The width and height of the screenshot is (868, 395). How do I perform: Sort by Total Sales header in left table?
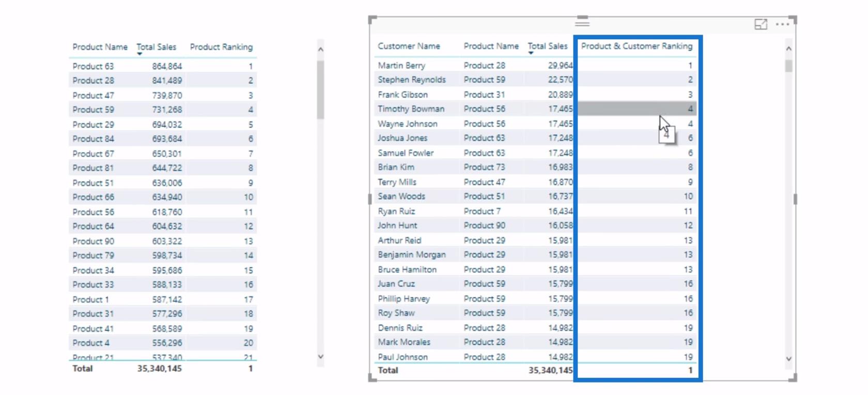click(x=156, y=47)
